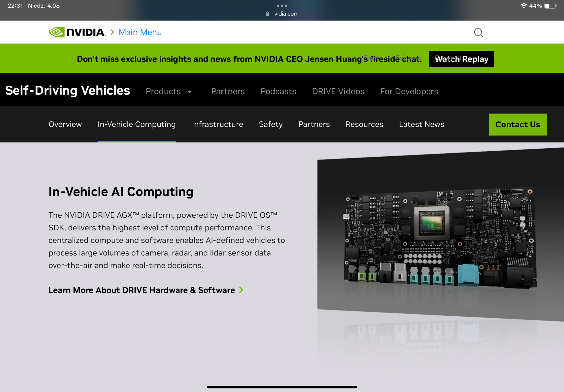This screenshot has width=564, height=392.
Task: Click the In-Vehicle AI Computing heading
Action: 121,192
